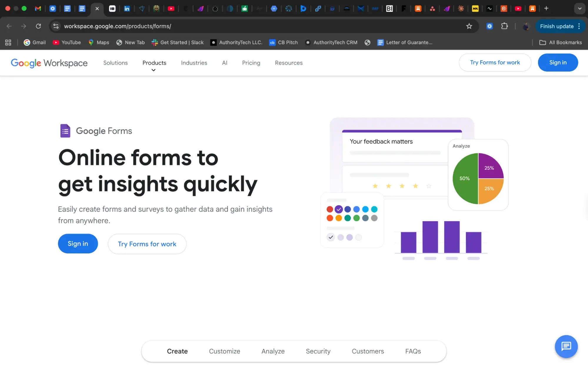Image resolution: width=588 pixels, height=368 pixels.
Task: Switch to the Customize tab
Action: pos(224,351)
